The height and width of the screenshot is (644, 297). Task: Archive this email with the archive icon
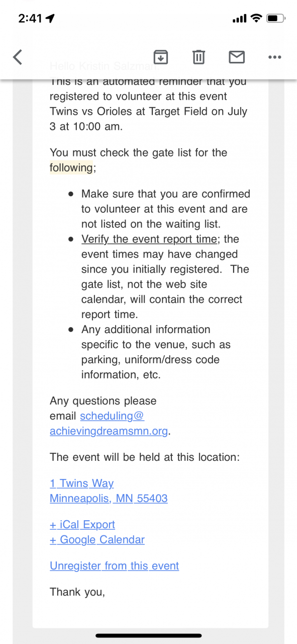[x=161, y=57]
